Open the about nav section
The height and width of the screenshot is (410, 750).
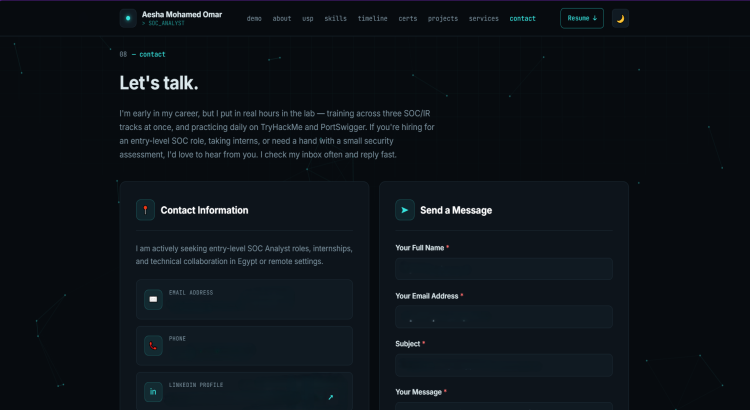click(x=282, y=19)
